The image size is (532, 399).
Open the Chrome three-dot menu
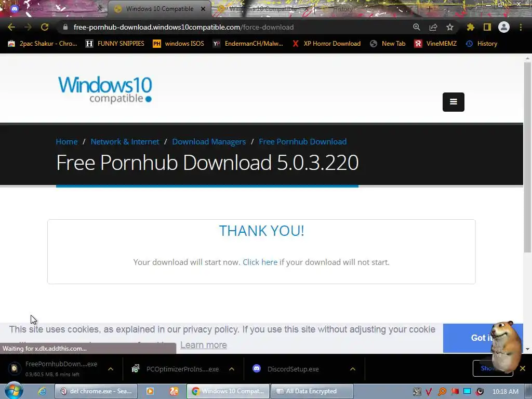[x=521, y=27]
